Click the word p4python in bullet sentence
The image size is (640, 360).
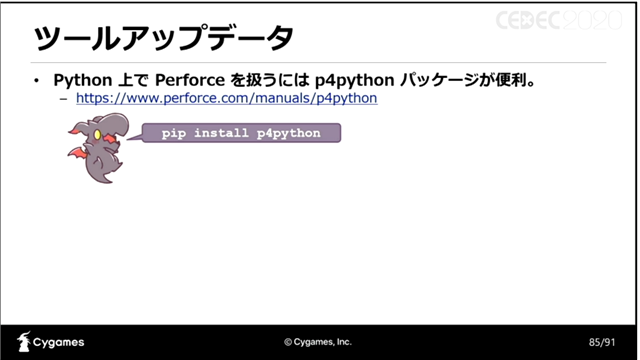click(354, 80)
